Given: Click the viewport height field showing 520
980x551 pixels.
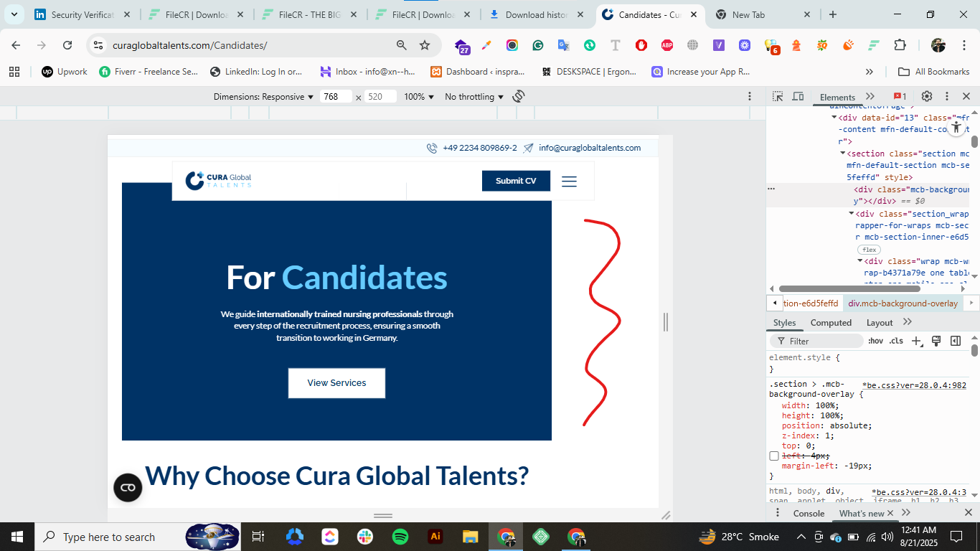Looking at the screenshot, I should click(x=381, y=96).
